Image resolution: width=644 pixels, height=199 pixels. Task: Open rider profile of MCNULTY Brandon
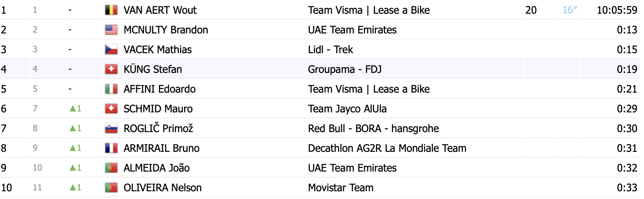pyautogui.click(x=166, y=30)
